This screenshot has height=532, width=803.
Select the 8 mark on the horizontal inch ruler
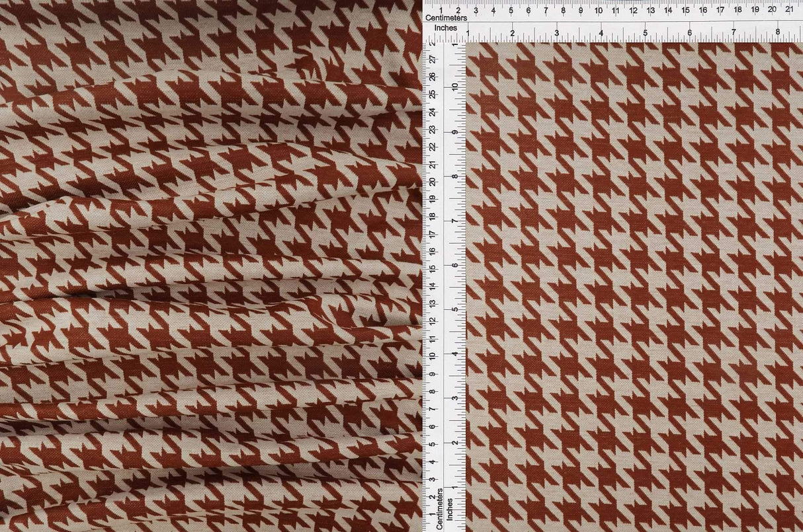[778, 31]
